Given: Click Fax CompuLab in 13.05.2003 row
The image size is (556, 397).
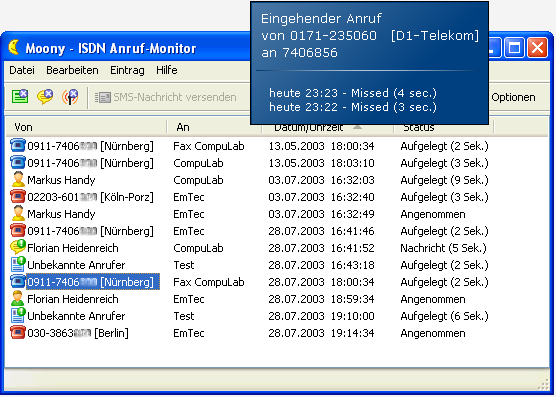Looking at the screenshot, I should point(209,146).
